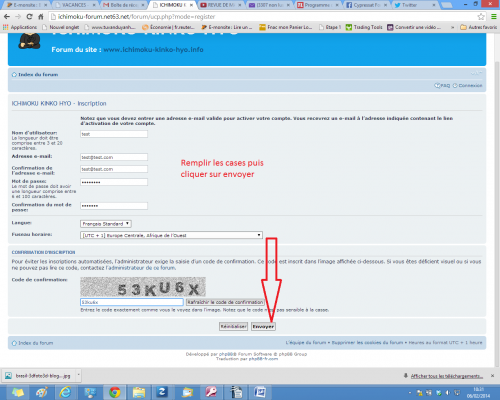
Task: Click Supprimer les cookies du forum link
Action: point(367,343)
